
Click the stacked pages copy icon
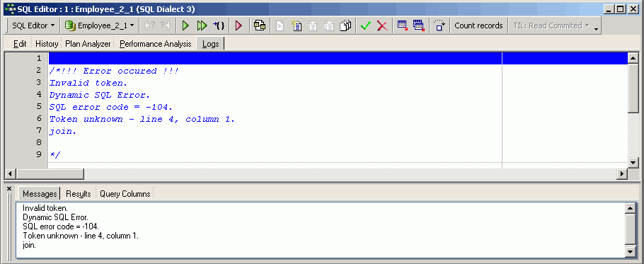click(x=346, y=26)
